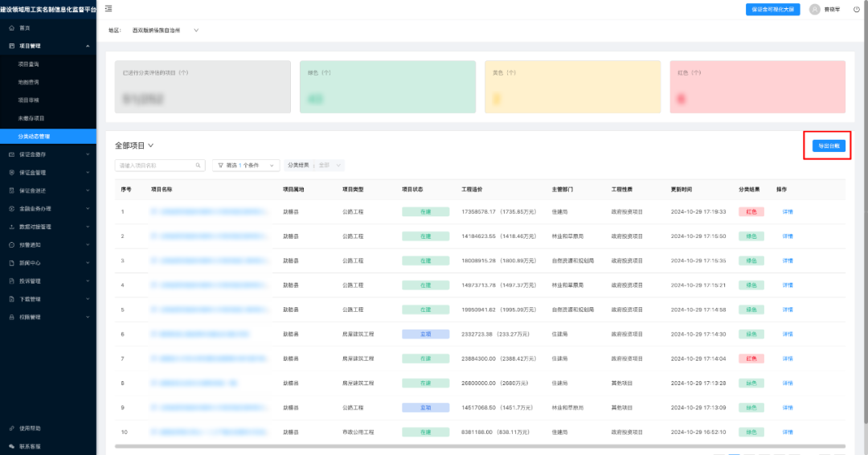Open 地图查询 submenu item
The height and width of the screenshot is (455, 868).
click(28, 82)
